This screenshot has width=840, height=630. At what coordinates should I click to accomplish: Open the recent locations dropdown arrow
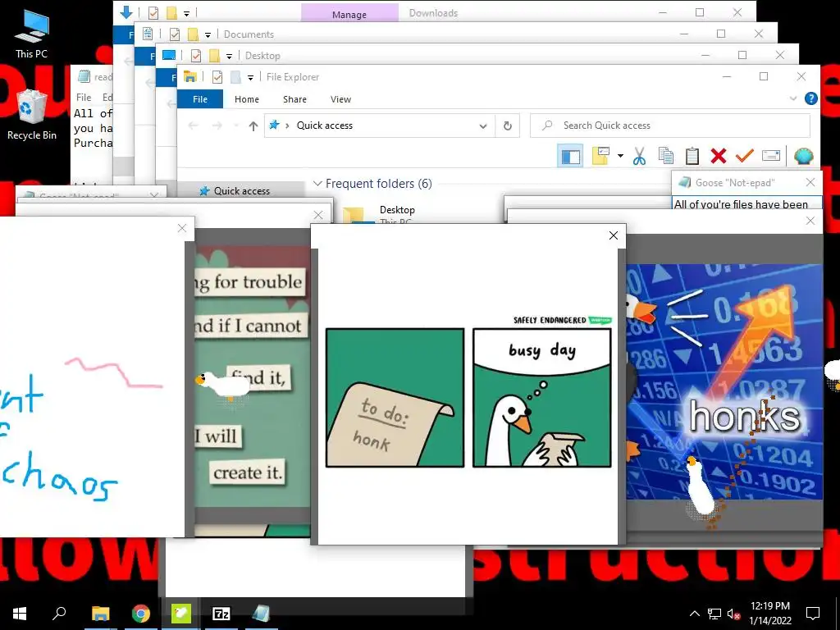tap(236, 126)
